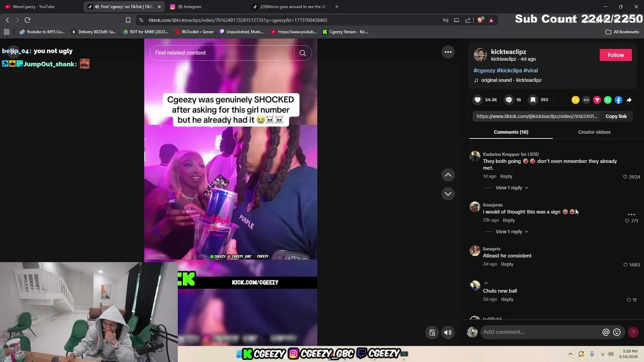
Task: Select the Comments (18) tab
Action: coord(511,132)
